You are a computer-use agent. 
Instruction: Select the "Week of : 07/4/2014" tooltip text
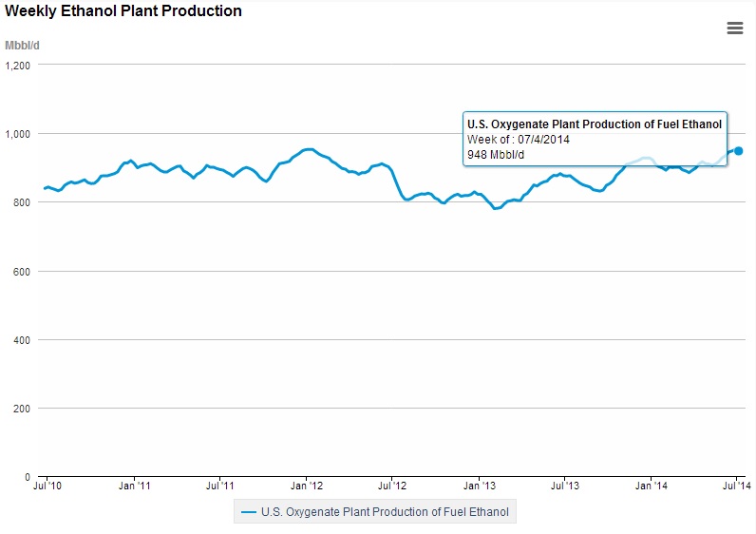[519, 140]
